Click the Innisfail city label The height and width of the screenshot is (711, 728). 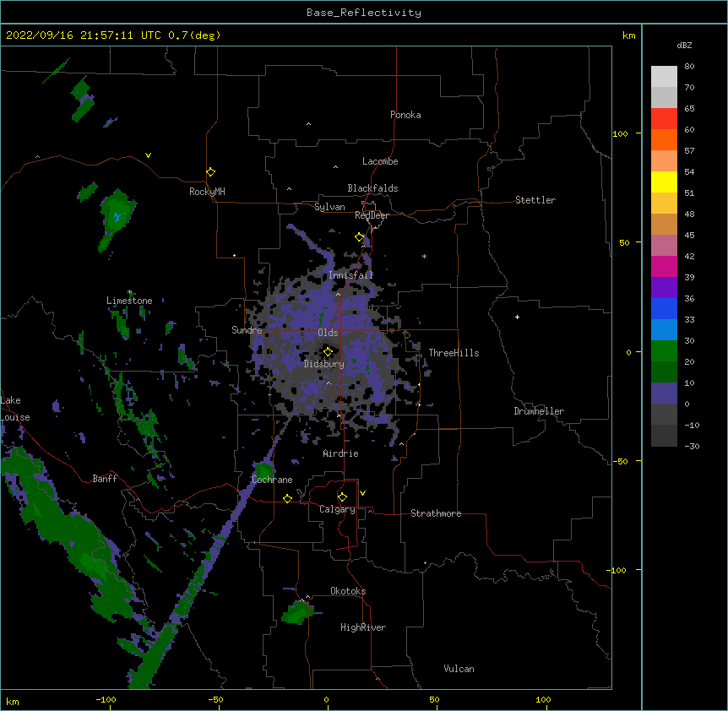pos(350,275)
